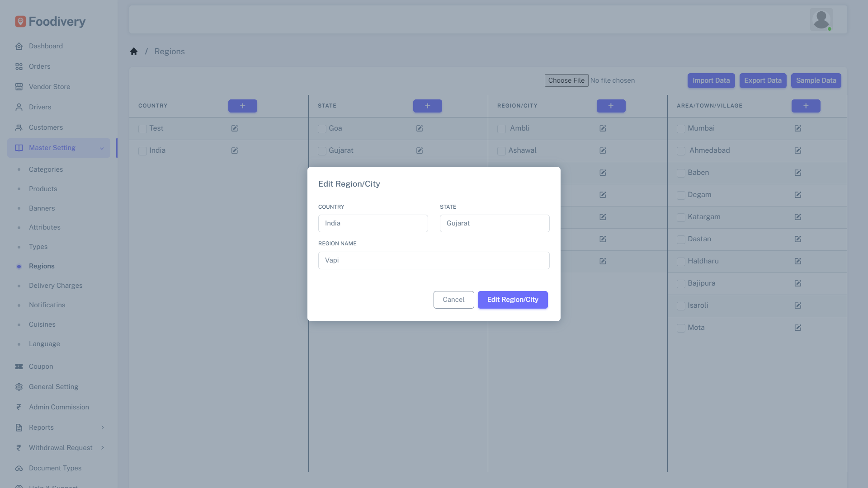Click the Cancel button in dialog
Image resolution: width=868 pixels, height=488 pixels.
453,300
